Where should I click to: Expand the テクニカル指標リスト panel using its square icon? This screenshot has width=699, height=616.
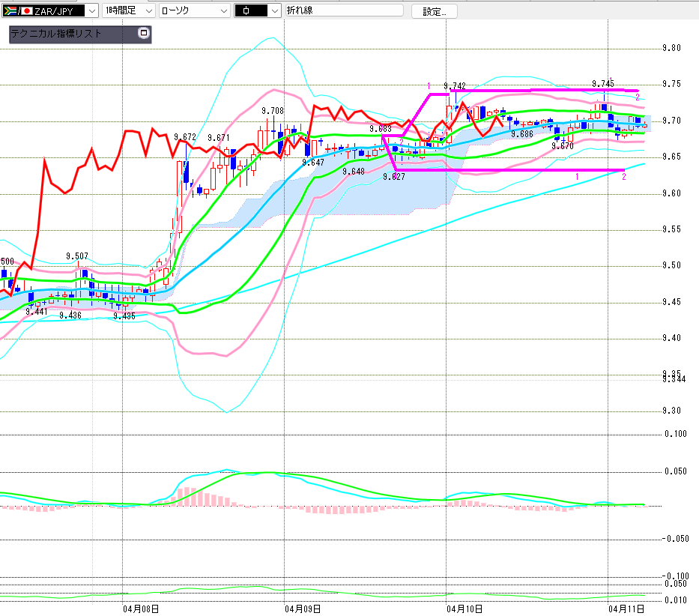point(143,34)
